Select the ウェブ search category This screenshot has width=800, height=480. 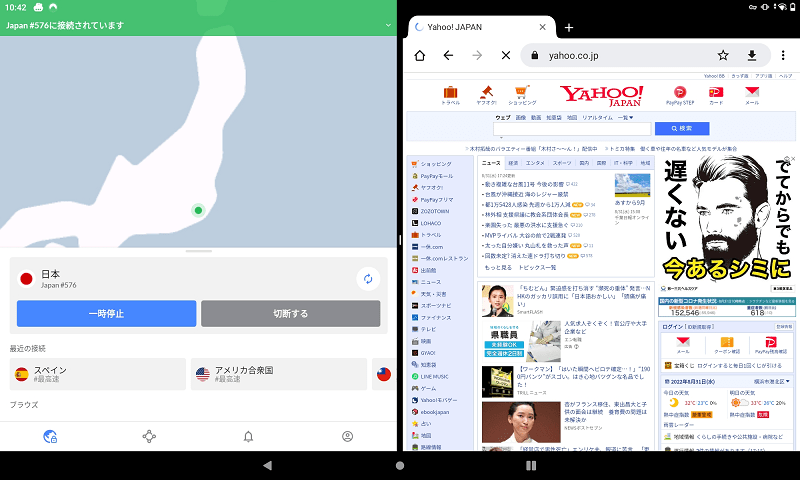[503, 118]
